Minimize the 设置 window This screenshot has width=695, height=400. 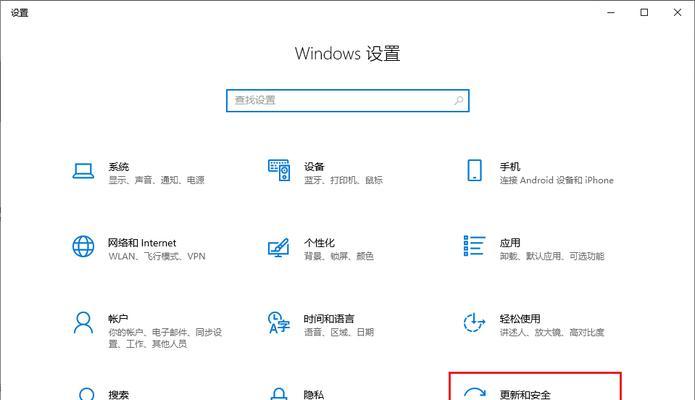611,12
